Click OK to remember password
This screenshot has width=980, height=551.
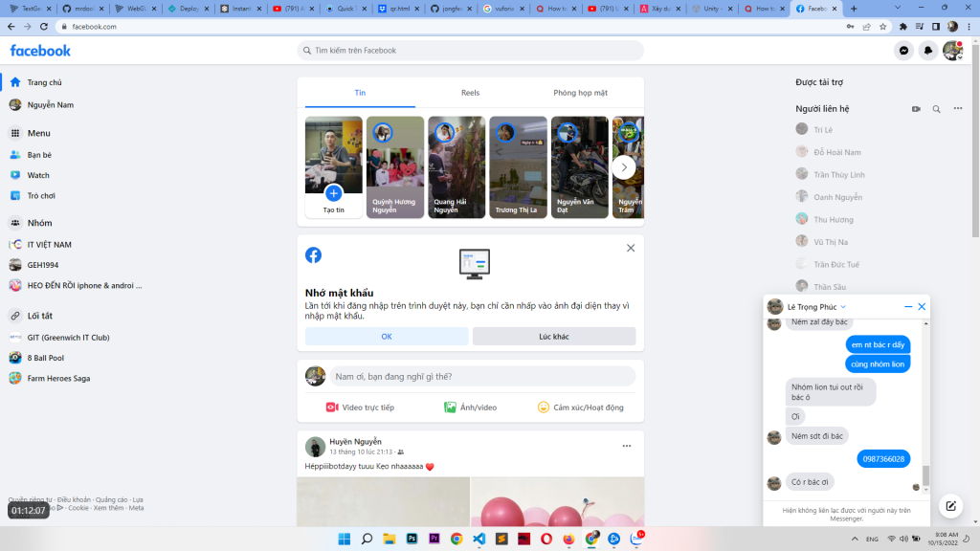pyautogui.click(x=387, y=337)
